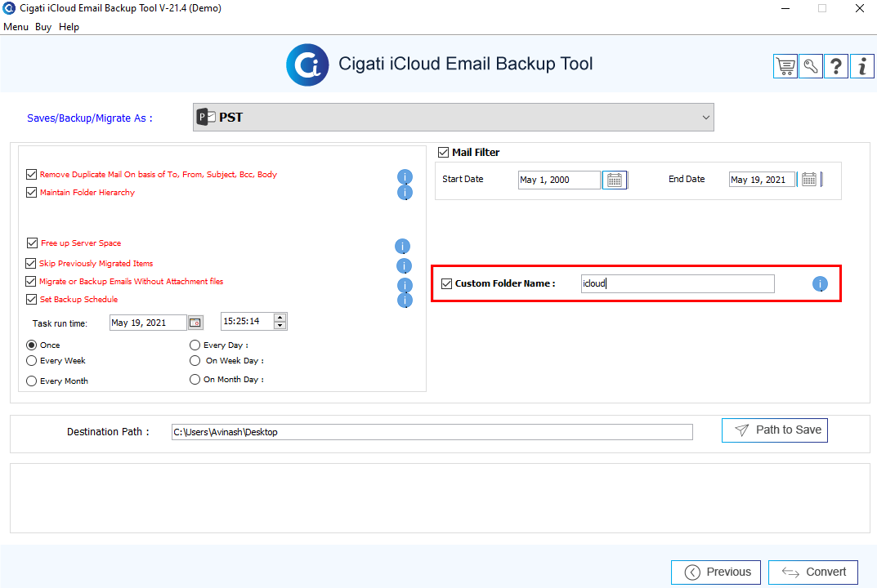The width and height of the screenshot is (877, 588).
Task: Choose Every Month schedule option
Action: pyautogui.click(x=31, y=381)
